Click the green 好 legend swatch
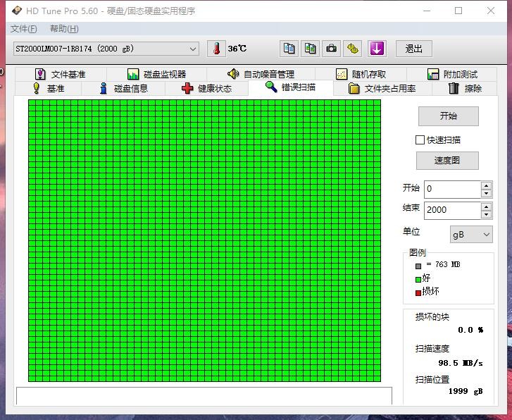The image size is (512, 420). click(x=418, y=280)
